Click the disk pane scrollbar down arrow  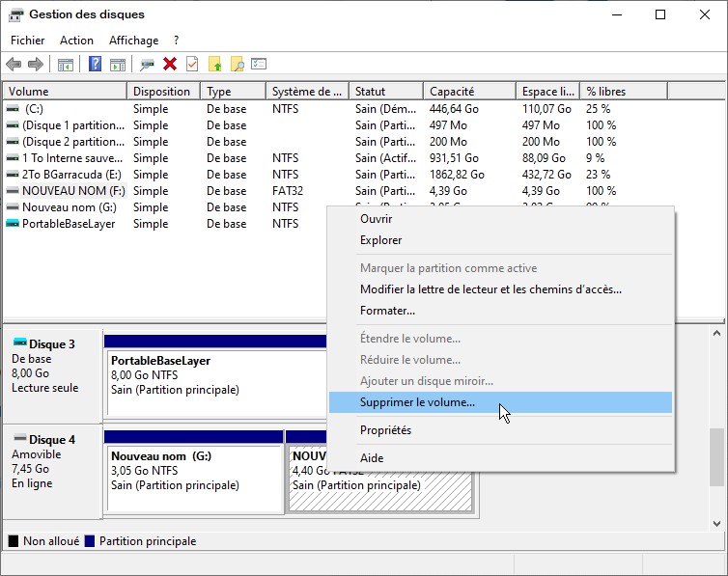coord(717,524)
